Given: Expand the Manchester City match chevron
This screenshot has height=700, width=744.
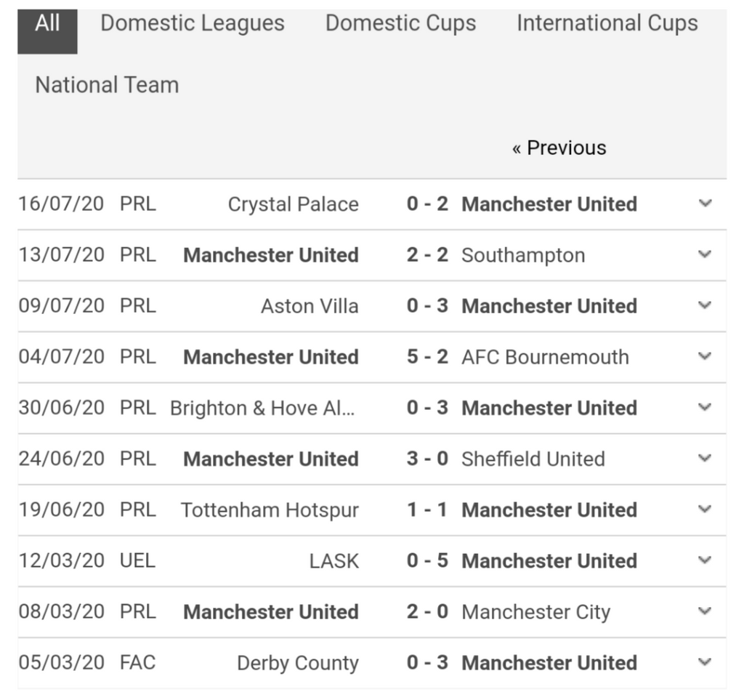Looking at the screenshot, I should click(705, 611).
